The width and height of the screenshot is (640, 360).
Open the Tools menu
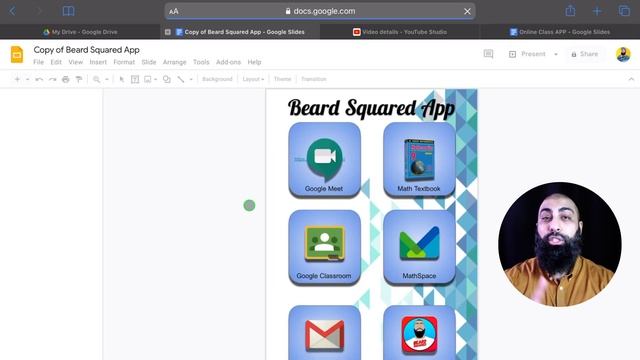pyautogui.click(x=201, y=62)
